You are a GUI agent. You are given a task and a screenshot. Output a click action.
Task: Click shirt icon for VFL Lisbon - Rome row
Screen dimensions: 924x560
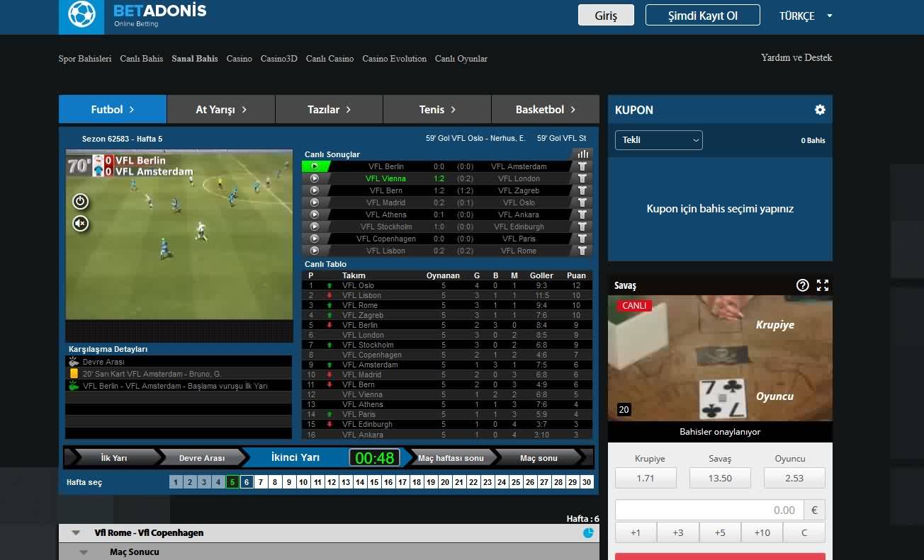(582, 251)
